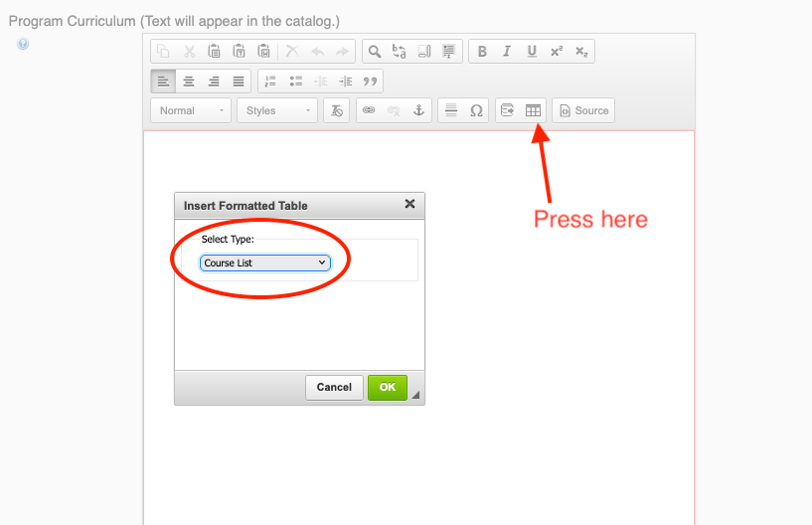The image size is (812, 525).
Task: Click the dialog resize handle beside OK
Action: pyautogui.click(x=415, y=395)
